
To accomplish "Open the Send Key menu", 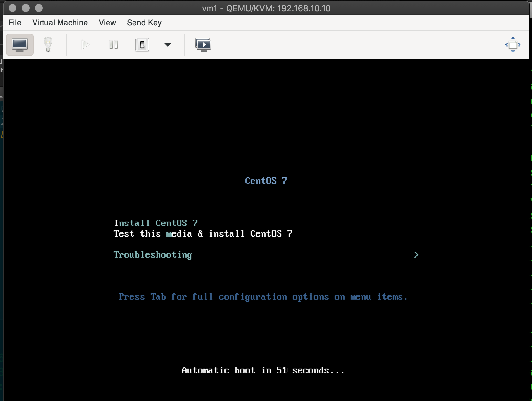I will pos(144,23).
